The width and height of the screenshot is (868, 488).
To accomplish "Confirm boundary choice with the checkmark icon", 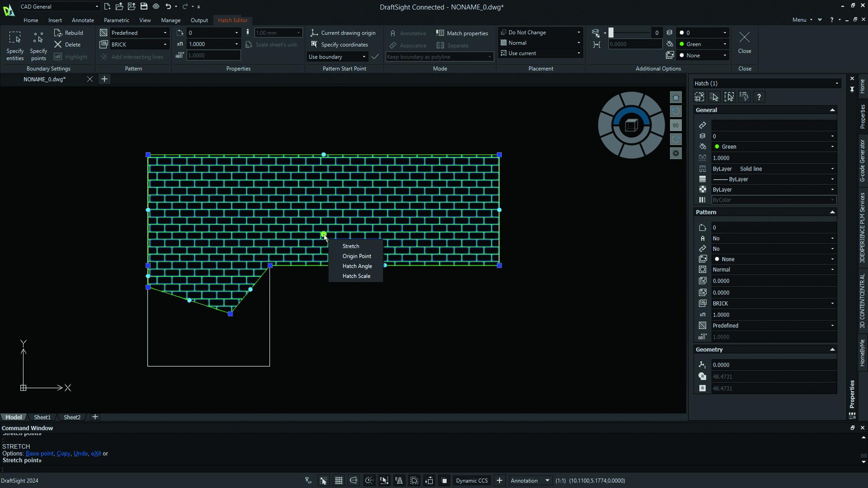I will [x=375, y=57].
